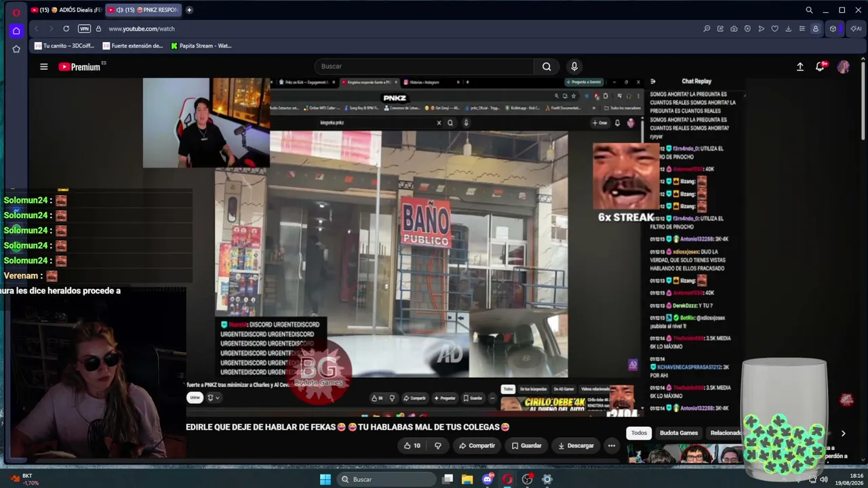Select the Budota Games filter chip
The width and height of the screenshot is (868, 488).
(x=679, y=433)
